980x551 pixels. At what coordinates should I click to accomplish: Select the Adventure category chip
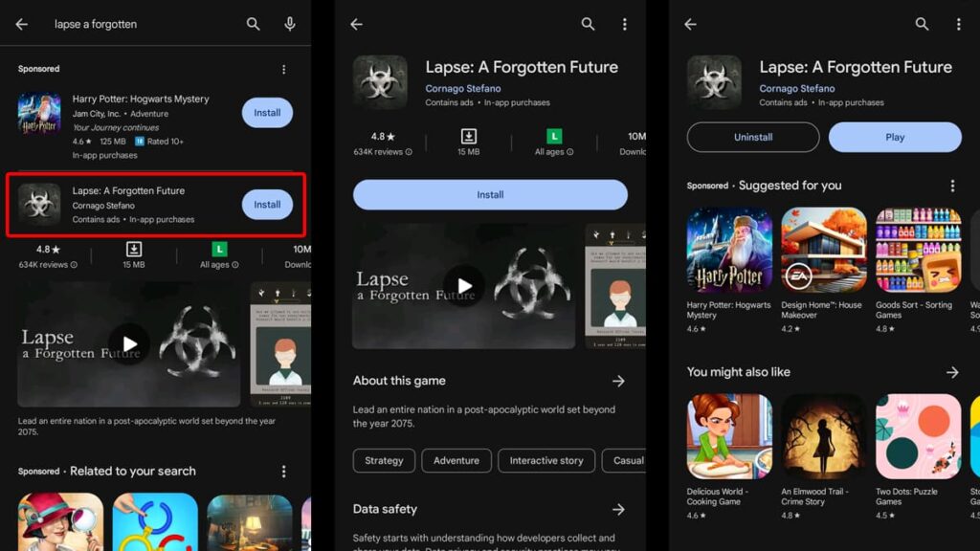click(x=456, y=460)
